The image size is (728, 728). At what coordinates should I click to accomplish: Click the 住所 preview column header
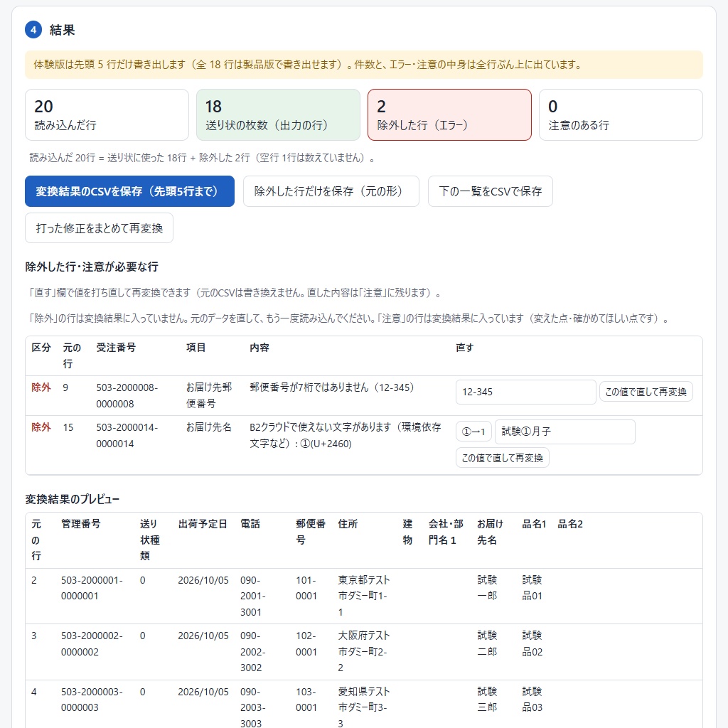click(348, 524)
